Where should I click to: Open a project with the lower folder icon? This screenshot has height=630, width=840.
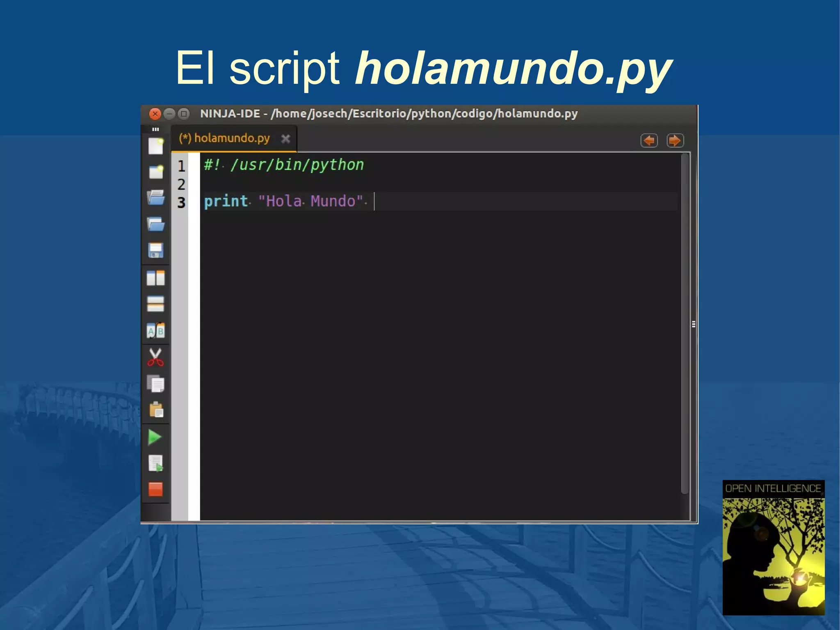[156, 225]
